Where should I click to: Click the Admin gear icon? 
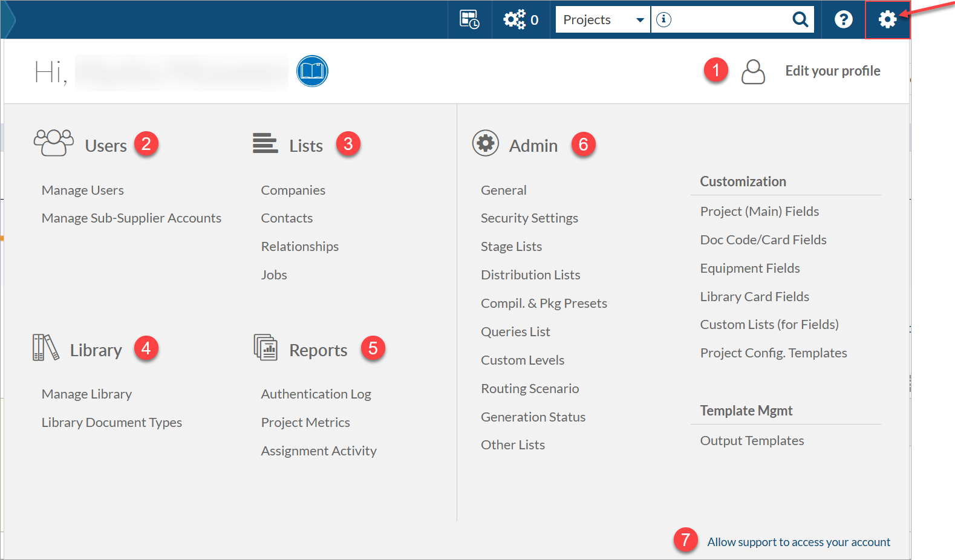pos(486,143)
